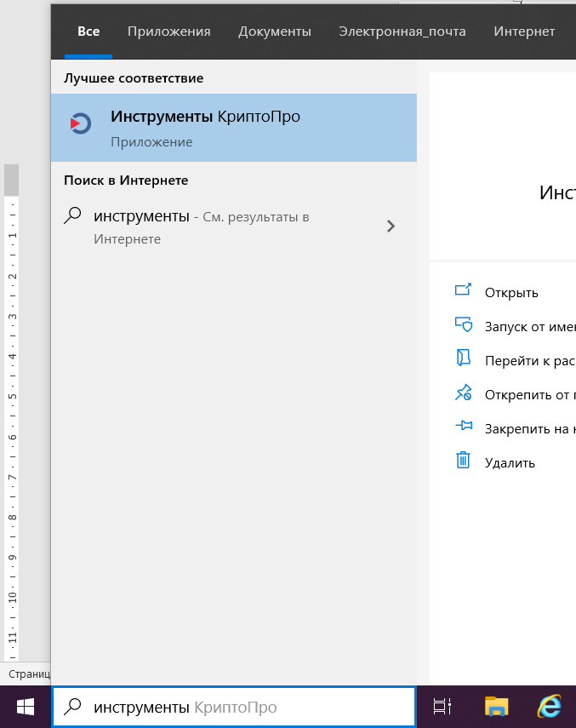Click Лучшее соответствие heading

point(134,78)
